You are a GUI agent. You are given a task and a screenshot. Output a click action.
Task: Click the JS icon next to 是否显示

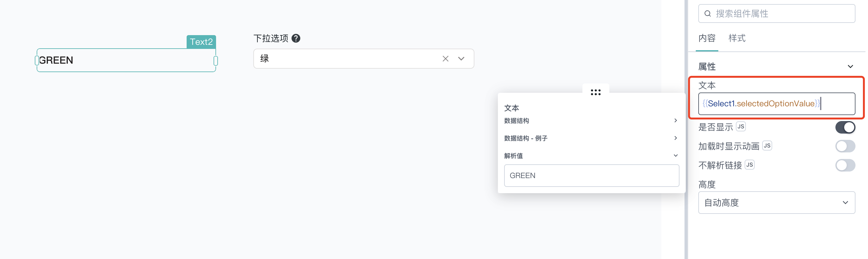[x=741, y=126]
